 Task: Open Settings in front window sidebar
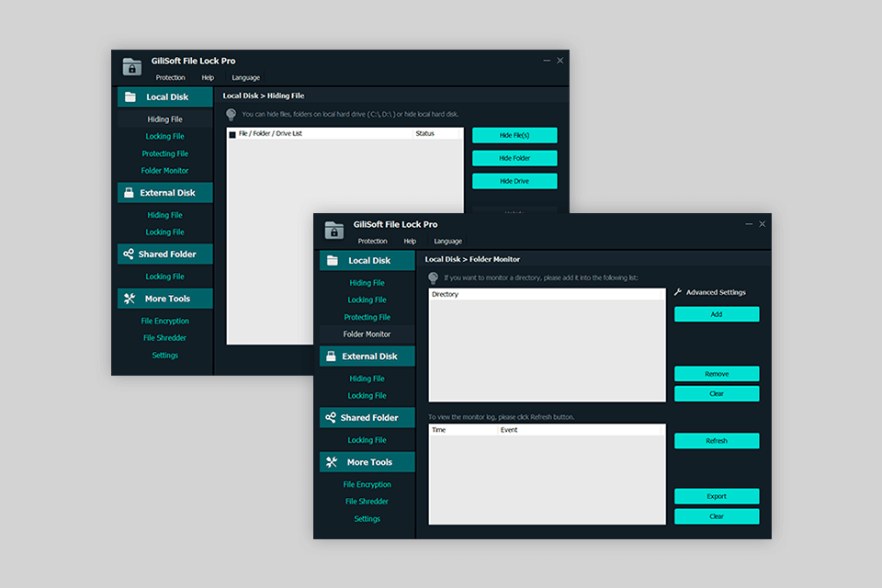[x=367, y=519]
